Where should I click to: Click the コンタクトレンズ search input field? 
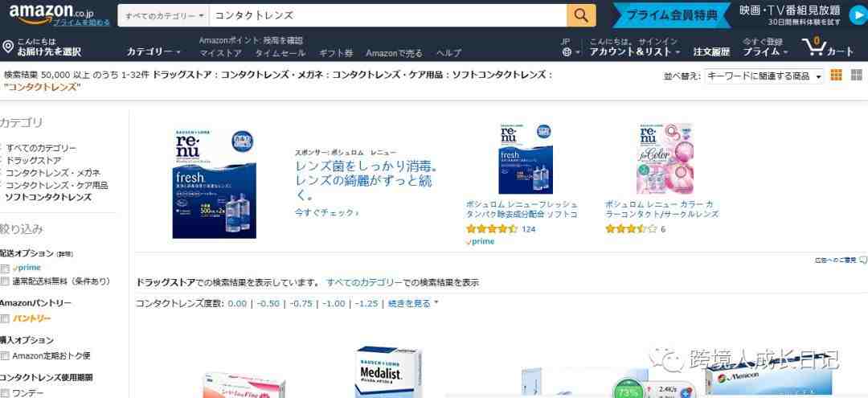387,15
